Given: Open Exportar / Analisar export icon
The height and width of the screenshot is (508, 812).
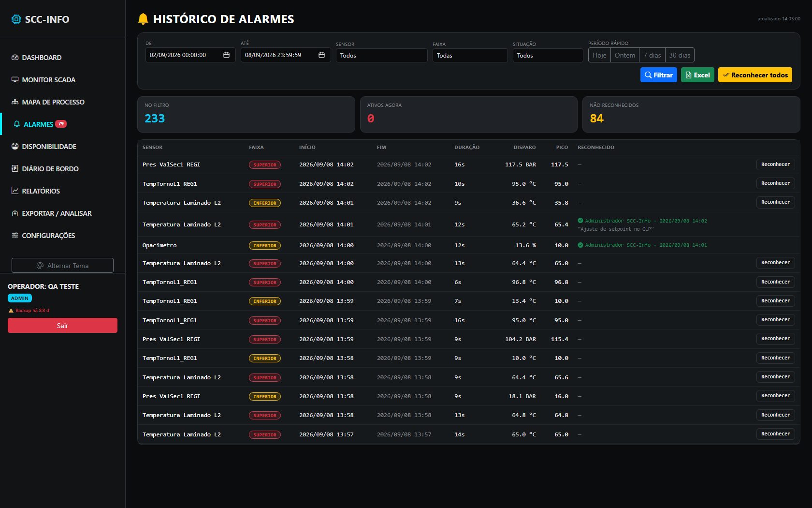Looking at the screenshot, I should click(x=15, y=213).
